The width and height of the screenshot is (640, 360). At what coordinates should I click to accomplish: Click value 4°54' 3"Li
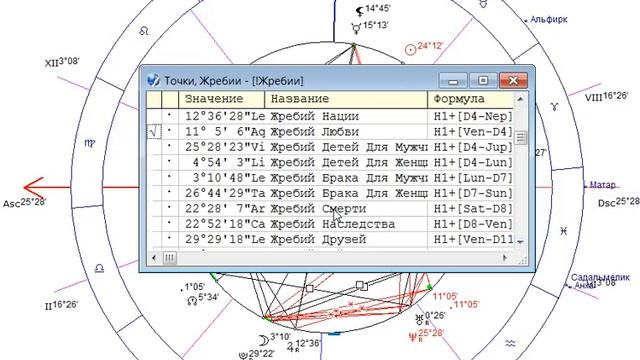tap(229, 162)
